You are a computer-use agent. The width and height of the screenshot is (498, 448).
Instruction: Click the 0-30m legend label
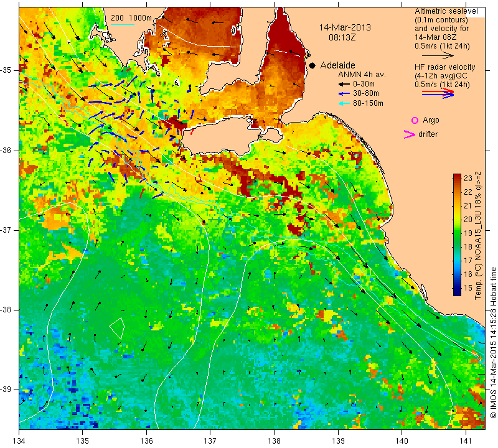[364, 84]
